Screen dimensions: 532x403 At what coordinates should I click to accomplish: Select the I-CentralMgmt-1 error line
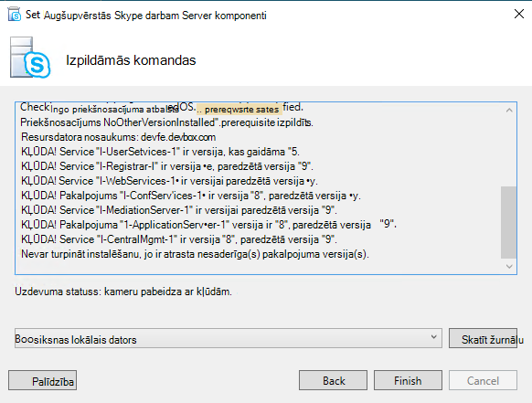(x=179, y=239)
